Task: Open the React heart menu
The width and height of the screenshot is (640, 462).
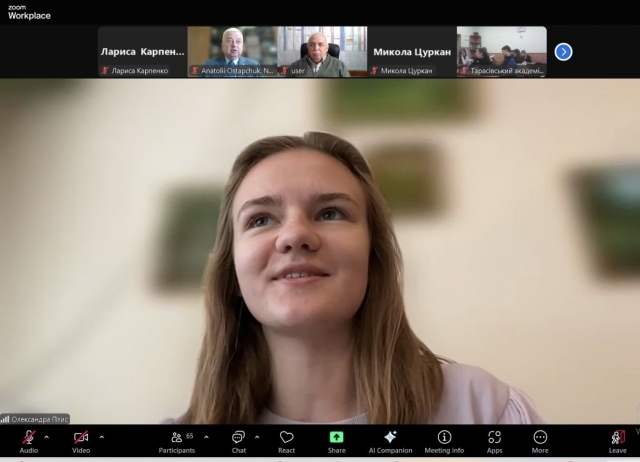Action: click(x=287, y=442)
